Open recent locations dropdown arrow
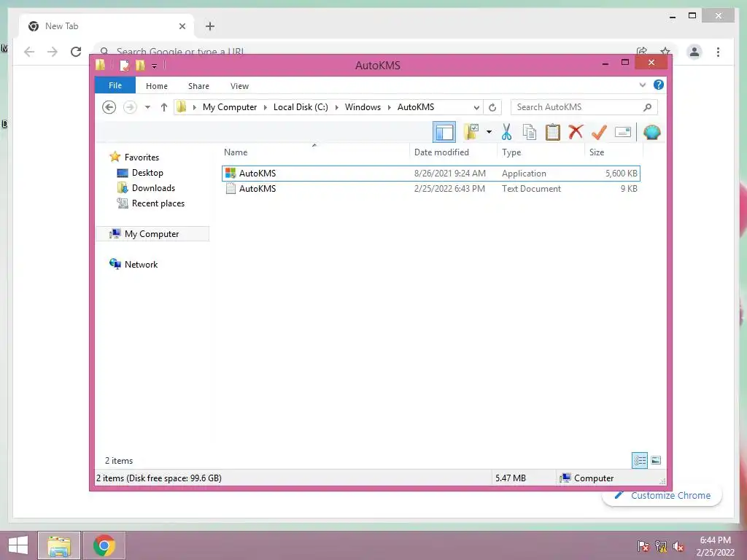Image resolution: width=747 pixels, height=560 pixels. [x=147, y=107]
